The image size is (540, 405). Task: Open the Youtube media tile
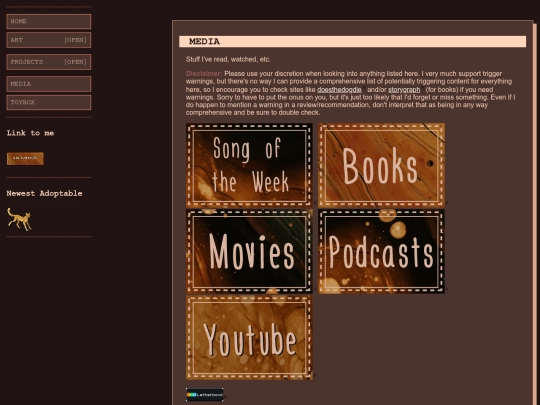pos(249,338)
